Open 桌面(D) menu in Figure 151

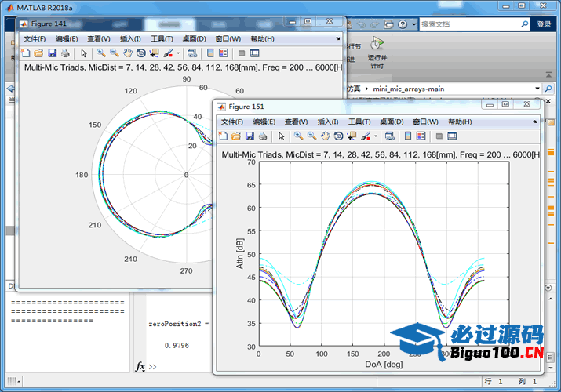coord(392,122)
